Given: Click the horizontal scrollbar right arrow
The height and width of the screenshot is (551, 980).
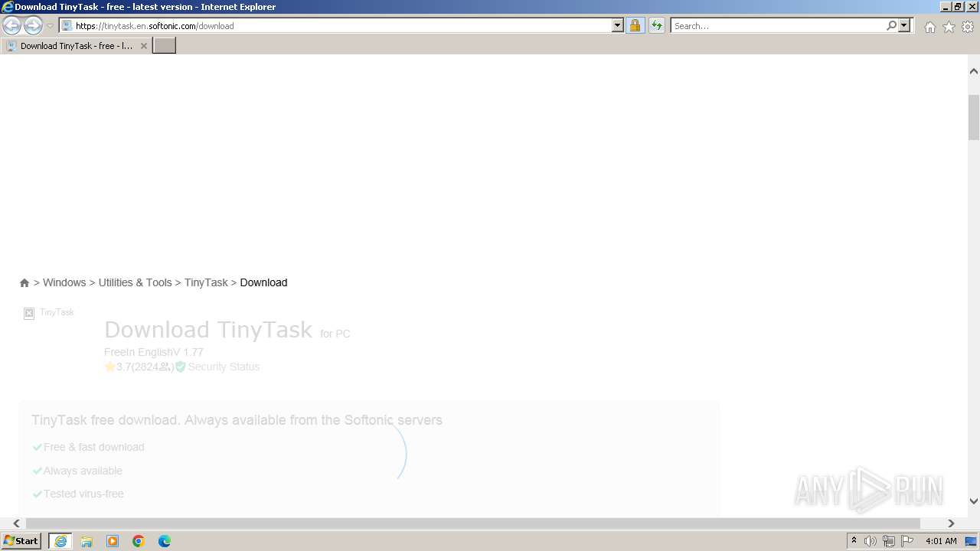Looking at the screenshot, I should (x=951, y=523).
